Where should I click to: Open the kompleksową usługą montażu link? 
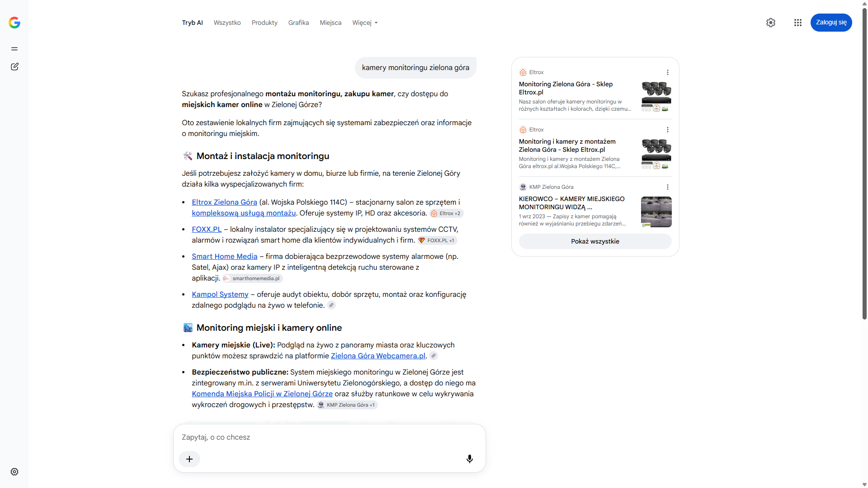pos(244,213)
